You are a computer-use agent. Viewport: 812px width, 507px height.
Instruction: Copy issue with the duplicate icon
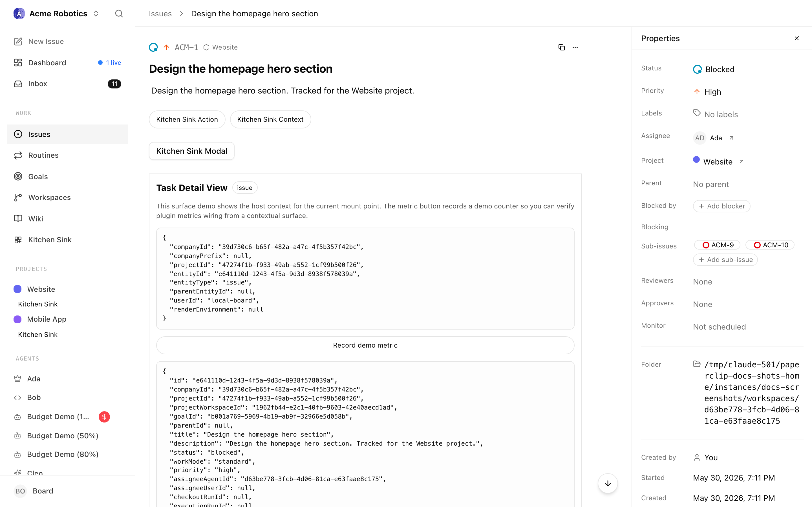[x=561, y=47]
